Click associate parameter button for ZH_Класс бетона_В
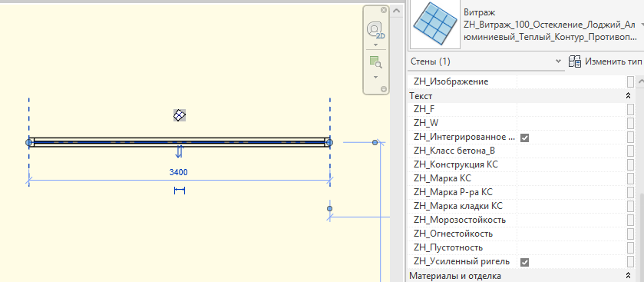644x282 pixels. [630, 151]
